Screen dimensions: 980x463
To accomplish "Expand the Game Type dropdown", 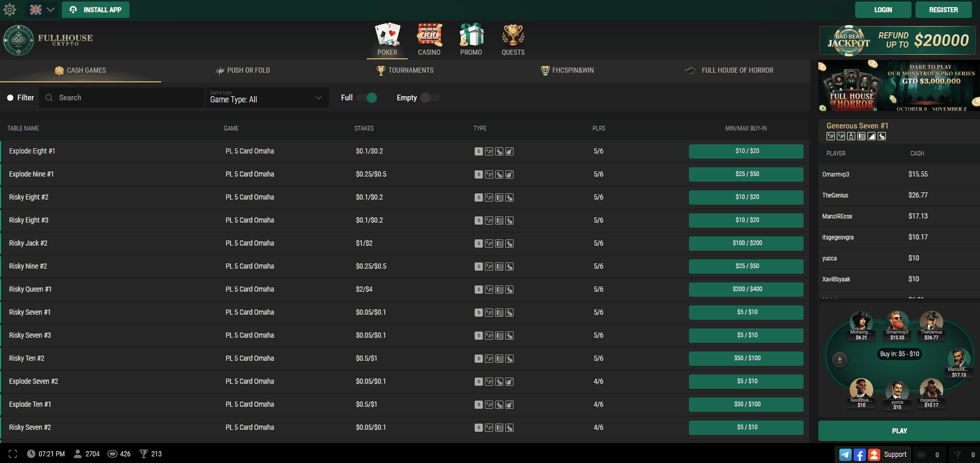I will coord(266,98).
